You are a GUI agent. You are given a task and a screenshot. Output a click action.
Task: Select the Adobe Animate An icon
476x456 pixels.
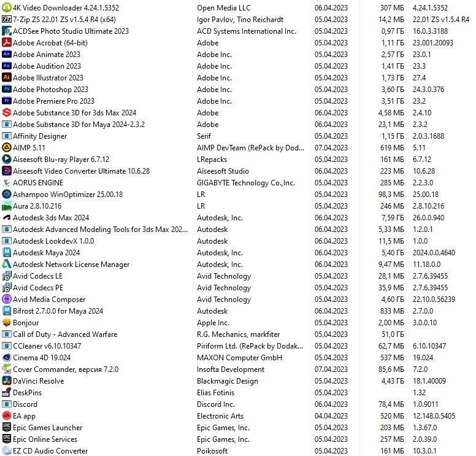[x=6, y=54]
